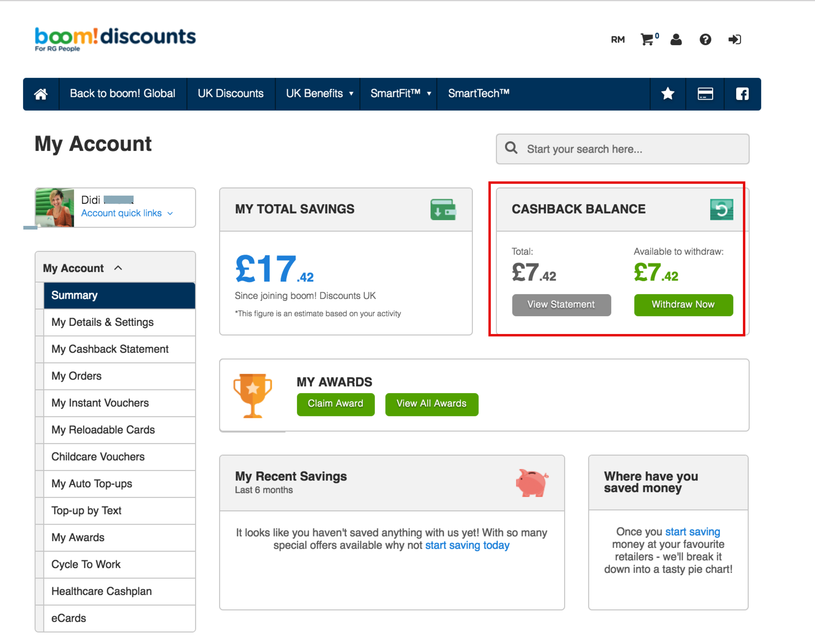Click the Claim Award button
Image resolution: width=815 pixels, height=644 pixels.
[335, 404]
